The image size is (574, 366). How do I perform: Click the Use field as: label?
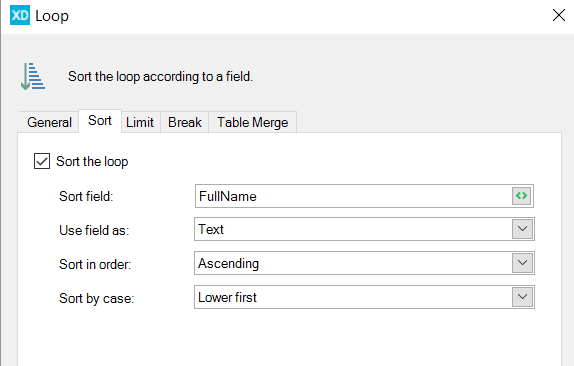tap(94, 231)
